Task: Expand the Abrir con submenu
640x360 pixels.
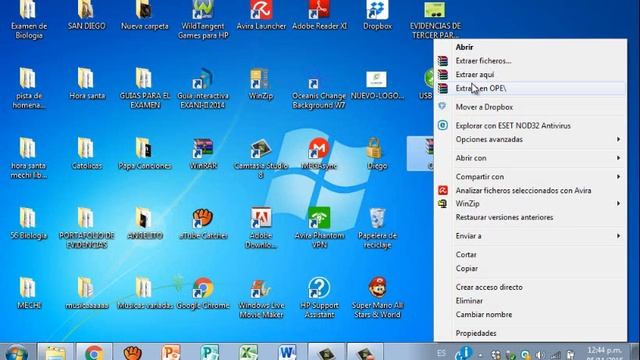Action: click(x=531, y=158)
